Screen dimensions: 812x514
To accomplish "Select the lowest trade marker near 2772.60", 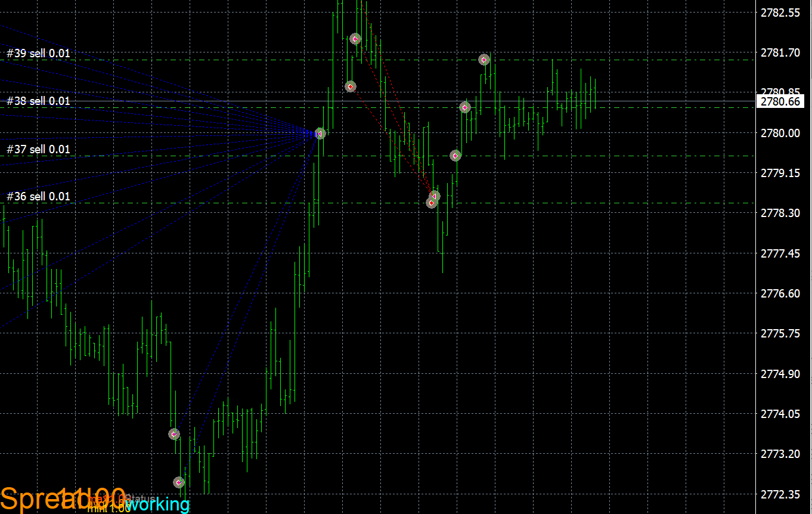I will [x=179, y=482].
